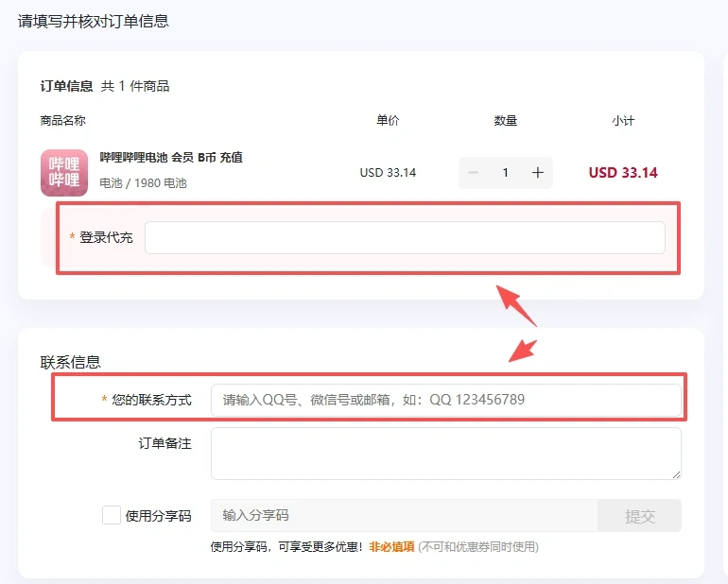Image resolution: width=728 pixels, height=584 pixels.
Task: Decrease quantity with the minus button
Action: pos(474,173)
